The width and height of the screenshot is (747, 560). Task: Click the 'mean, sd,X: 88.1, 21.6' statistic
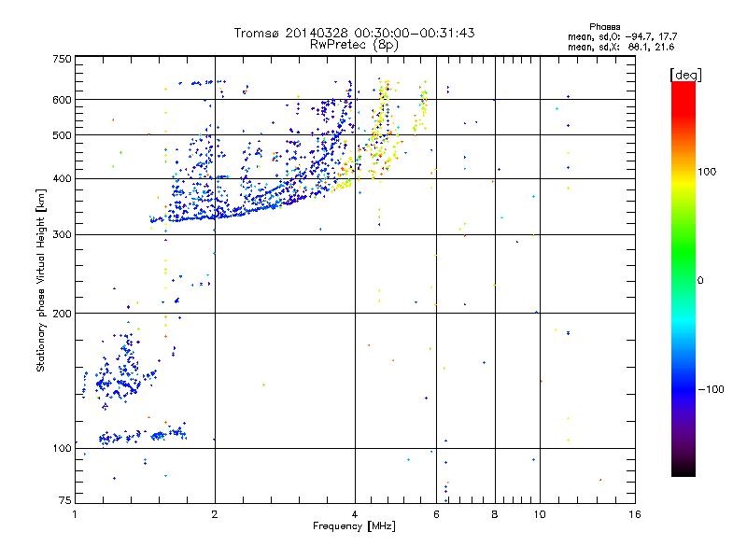point(621,47)
